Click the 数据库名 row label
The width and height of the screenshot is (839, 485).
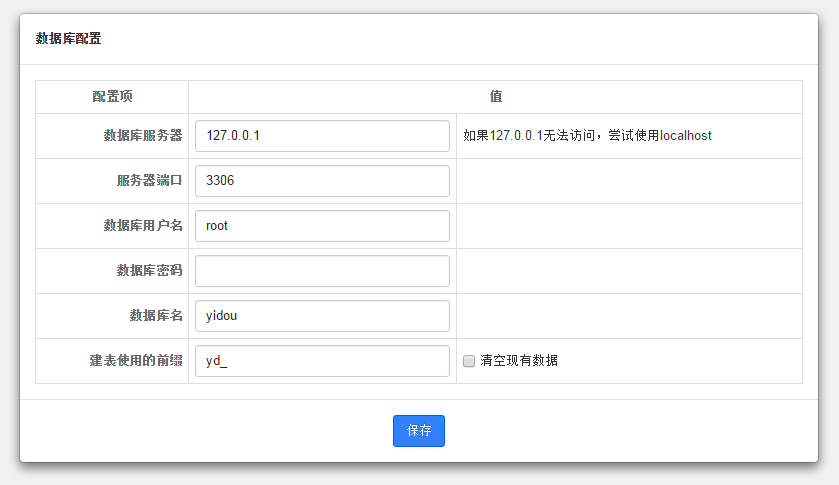(156, 315)
